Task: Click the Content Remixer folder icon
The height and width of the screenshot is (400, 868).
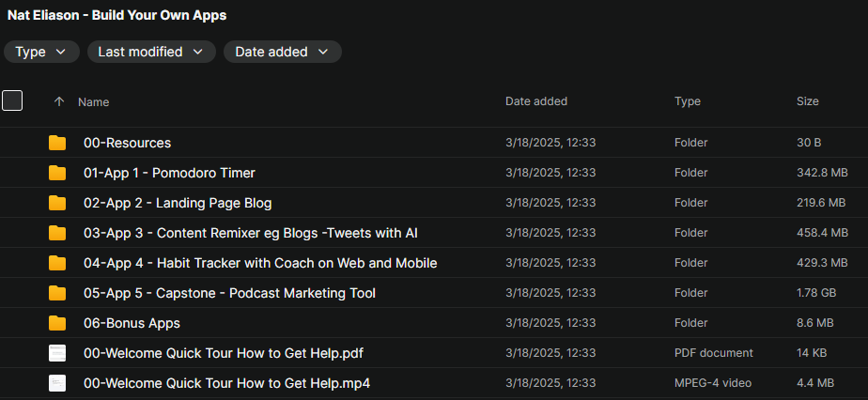Action: pyautogui.click(x=57, y=233)
